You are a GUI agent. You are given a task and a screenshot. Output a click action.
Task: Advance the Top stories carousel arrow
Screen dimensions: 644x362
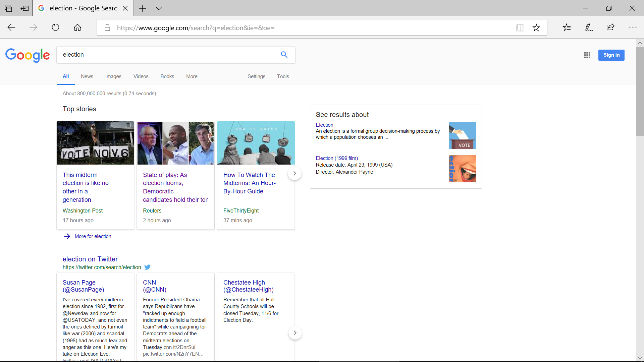click(294, 173)
